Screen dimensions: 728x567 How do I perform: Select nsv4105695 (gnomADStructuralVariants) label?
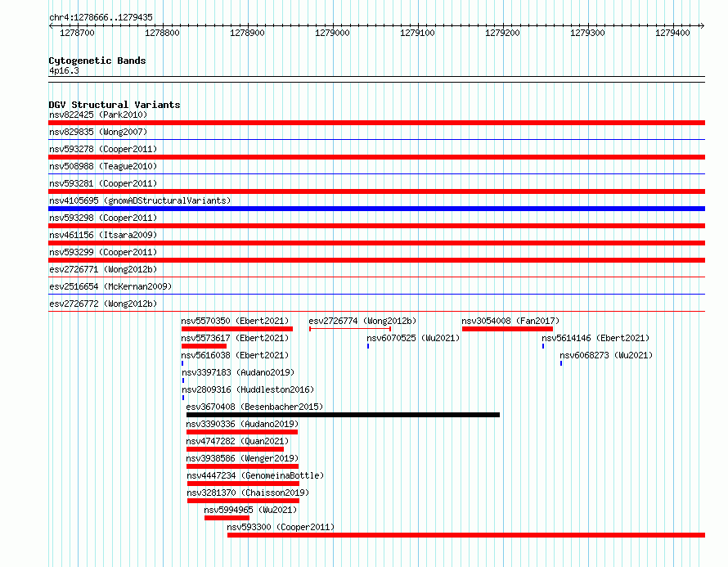pyautogui.click(x=140, y=200)
